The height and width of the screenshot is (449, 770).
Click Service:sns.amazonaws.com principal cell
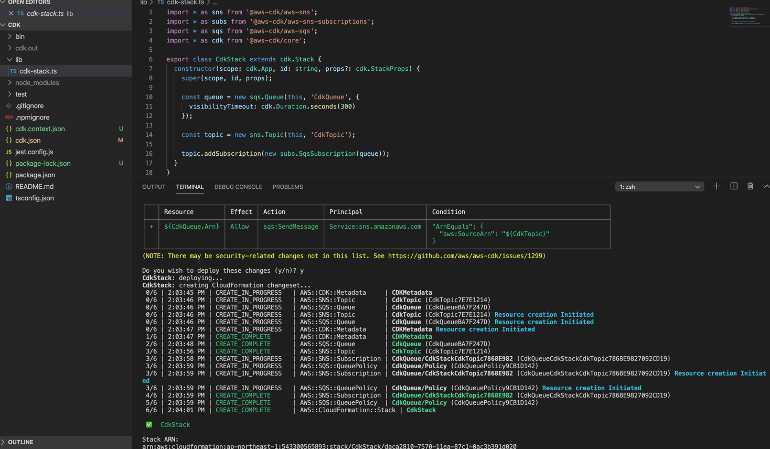[x=375, y=227]
